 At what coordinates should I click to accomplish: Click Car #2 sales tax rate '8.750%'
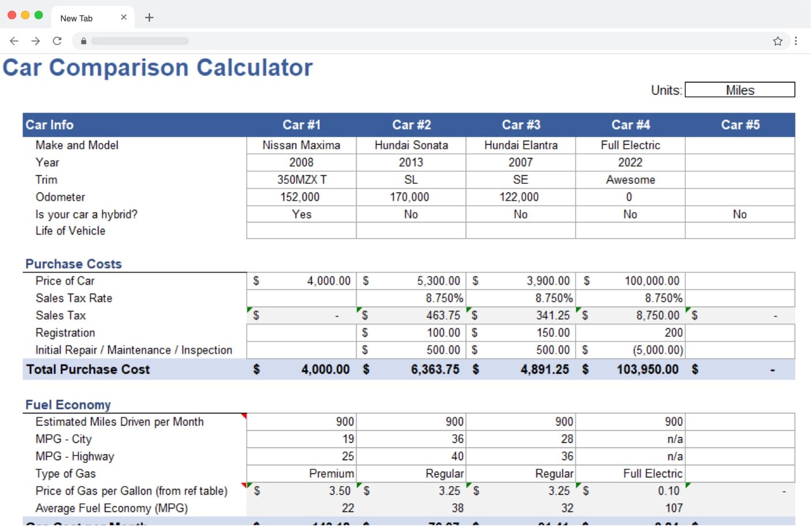click(411, 298)
